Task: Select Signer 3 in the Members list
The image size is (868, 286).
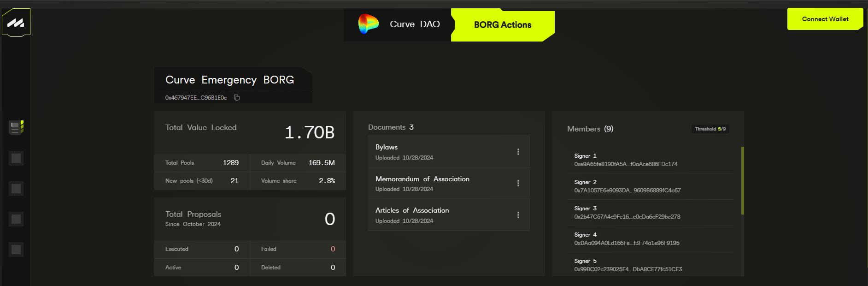Action: click(x=627, y=213)
